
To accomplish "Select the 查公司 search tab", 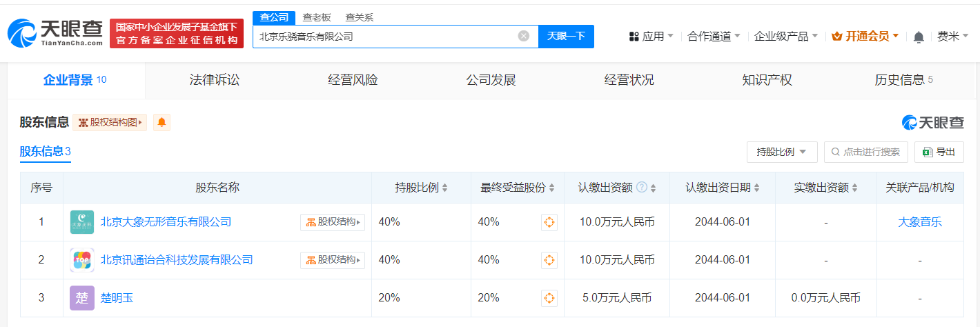I will pyautogui.click(x=273, y=18).
